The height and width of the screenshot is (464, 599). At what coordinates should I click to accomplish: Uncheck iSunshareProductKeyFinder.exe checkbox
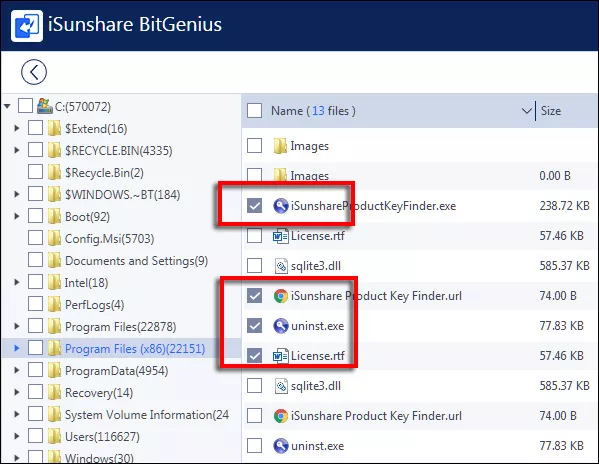[254, 206]
